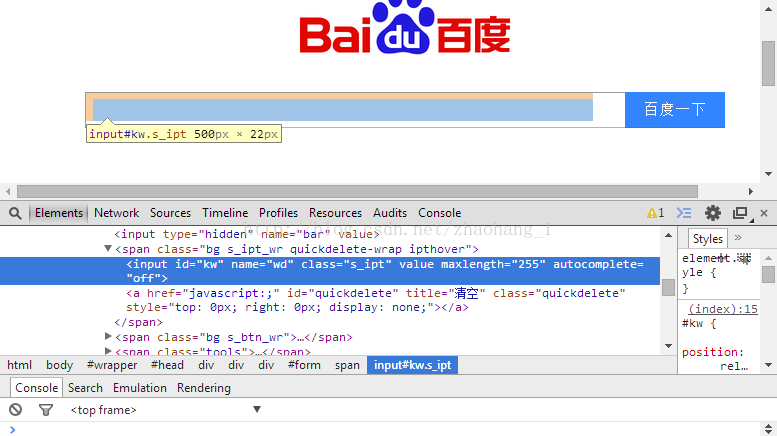Click the Elements tree scroll-up arrow
Viewport: 777px width, 436px height.
668,235
